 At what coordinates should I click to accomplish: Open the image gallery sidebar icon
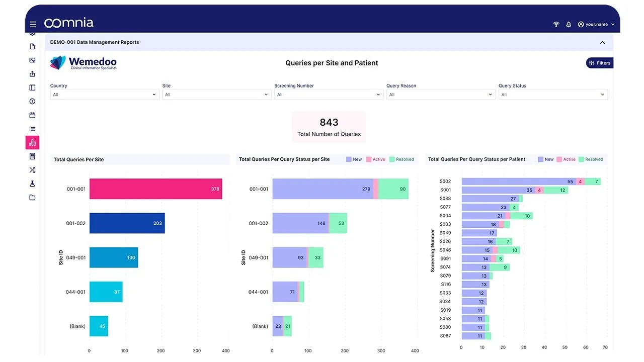(32, 60)
